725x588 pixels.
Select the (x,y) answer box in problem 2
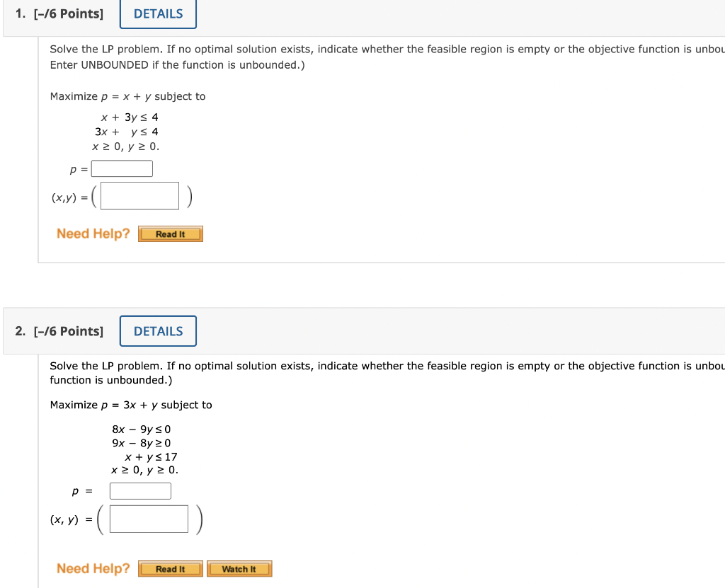pyautogui.click(x=149, y=519)
